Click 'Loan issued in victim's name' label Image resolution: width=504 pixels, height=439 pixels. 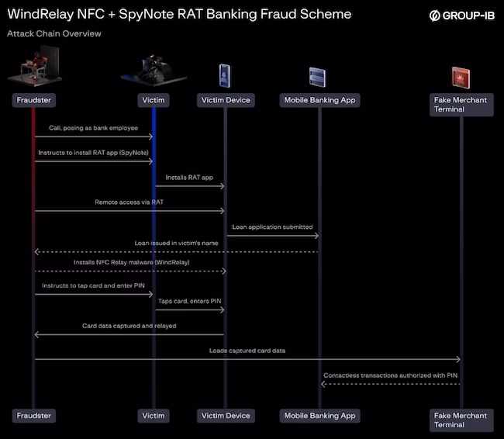click(x=176, y=243)
